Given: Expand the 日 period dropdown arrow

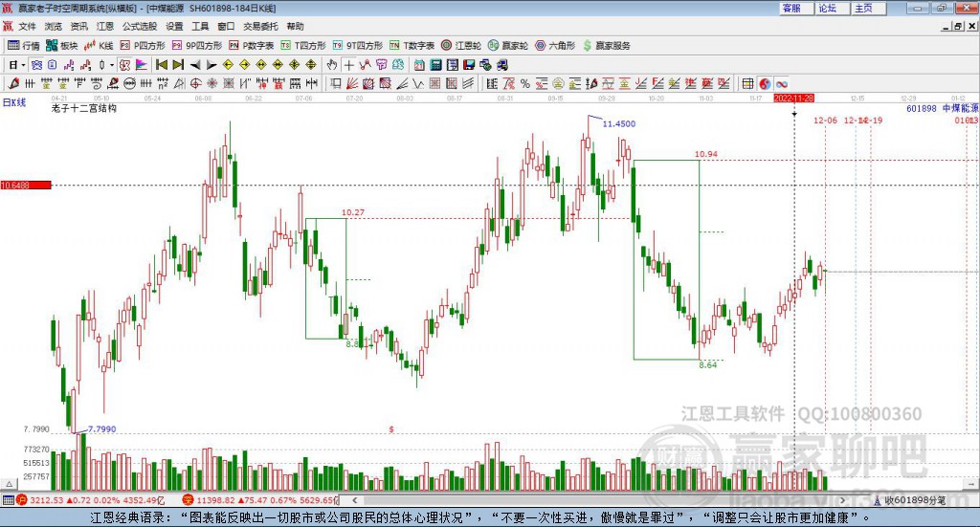Looking at the screenshot, I should [x=23, y=65].
